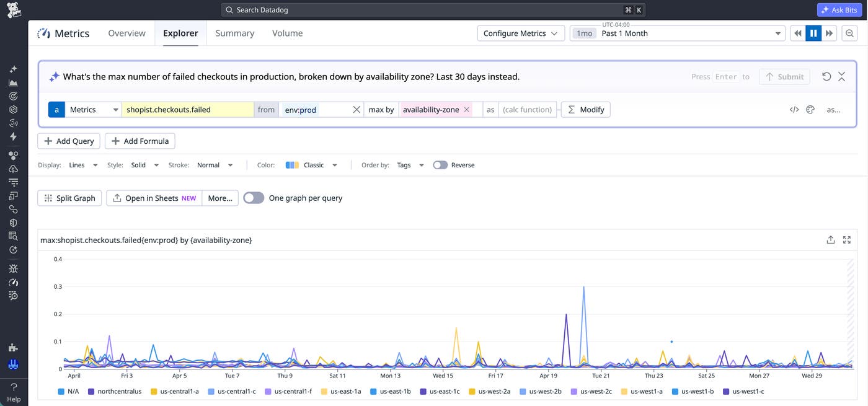Switch to the Explorer tab
Screen dimensions: 868x406
(x=180, y=33)
